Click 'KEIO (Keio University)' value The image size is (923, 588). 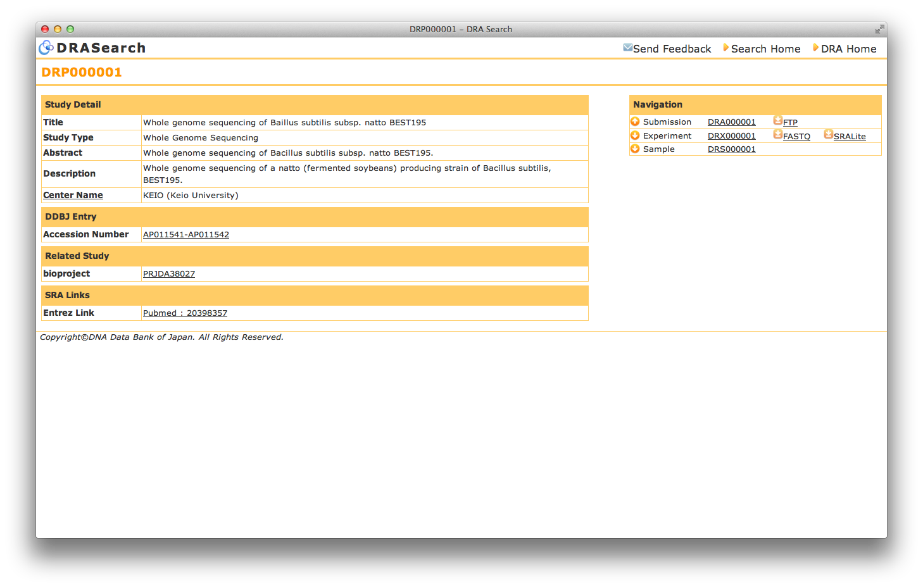pyautogui.click(x=191, y=195)
